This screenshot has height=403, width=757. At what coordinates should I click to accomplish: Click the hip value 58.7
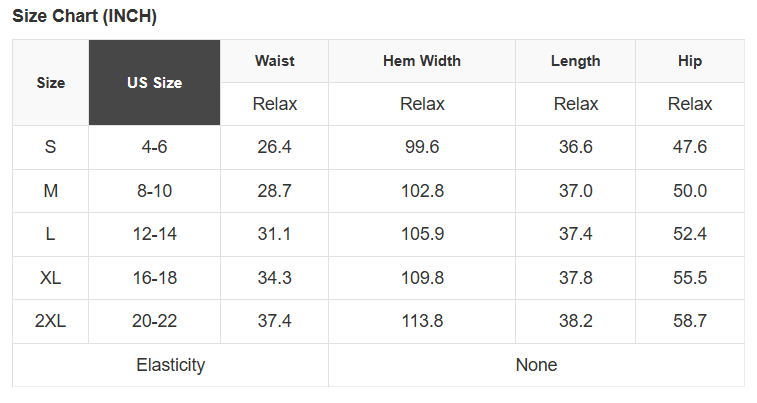click(x=690, y=321)
